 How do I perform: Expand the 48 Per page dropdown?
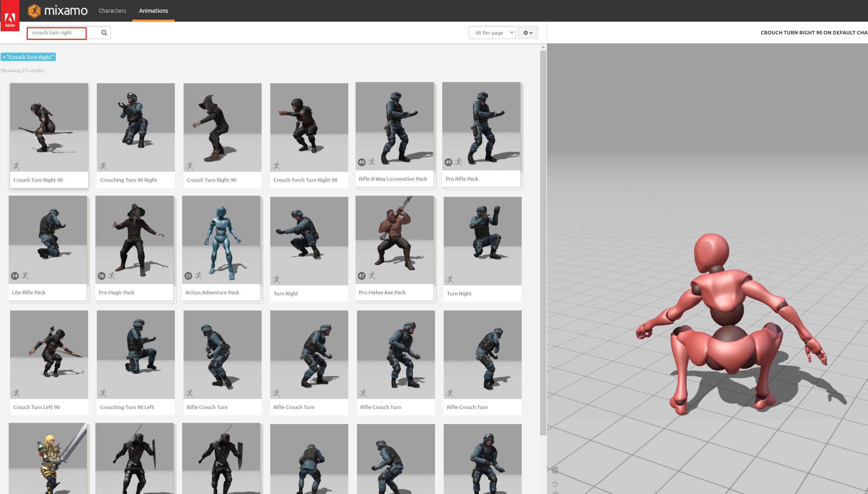492,33
